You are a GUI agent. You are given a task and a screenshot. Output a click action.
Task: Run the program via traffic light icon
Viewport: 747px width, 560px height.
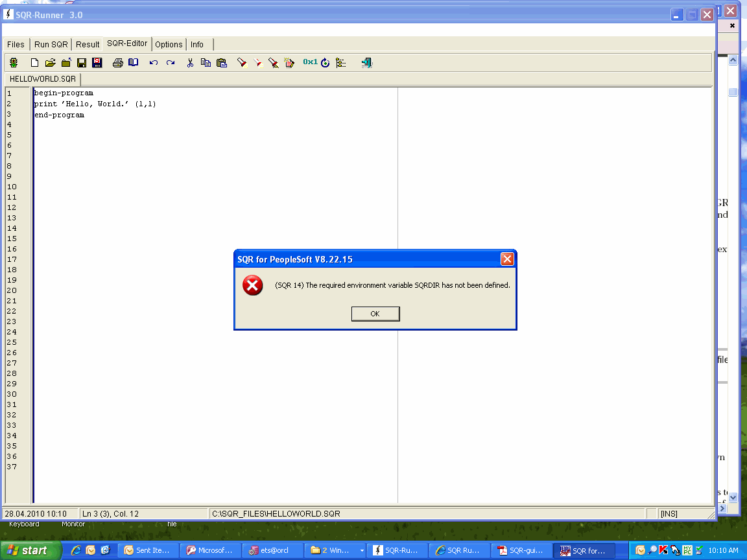point(13,62)
